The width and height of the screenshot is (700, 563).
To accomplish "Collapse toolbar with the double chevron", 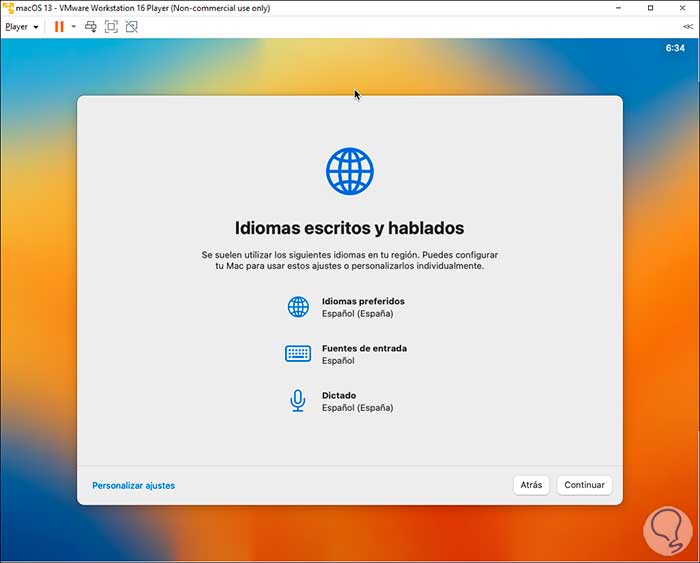I will [688, 27].
